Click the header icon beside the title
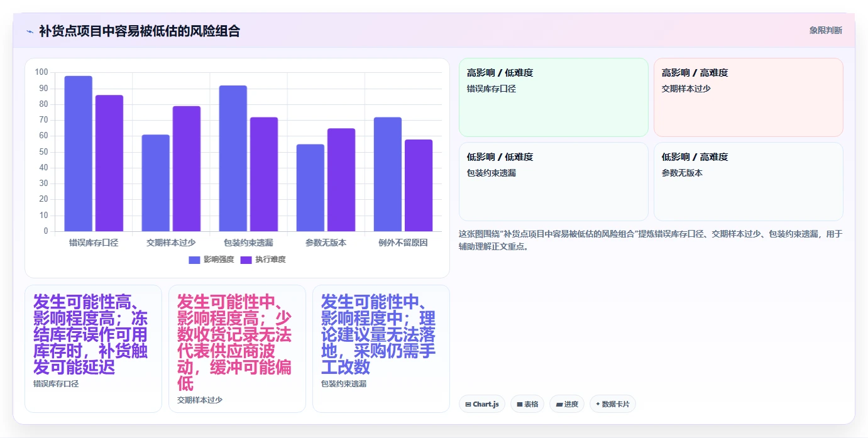868x438 pixels. [30, 31]
